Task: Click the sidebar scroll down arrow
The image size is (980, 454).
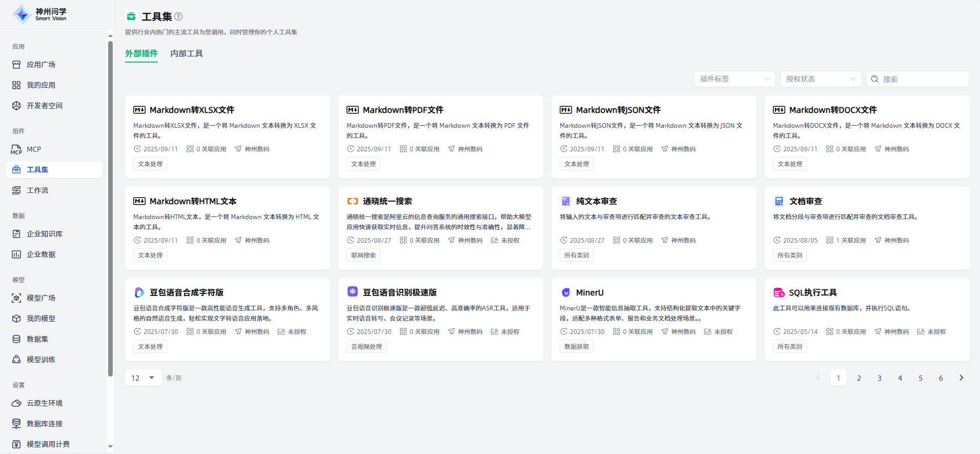Action: pyautogui.click(x=110, y=447)
